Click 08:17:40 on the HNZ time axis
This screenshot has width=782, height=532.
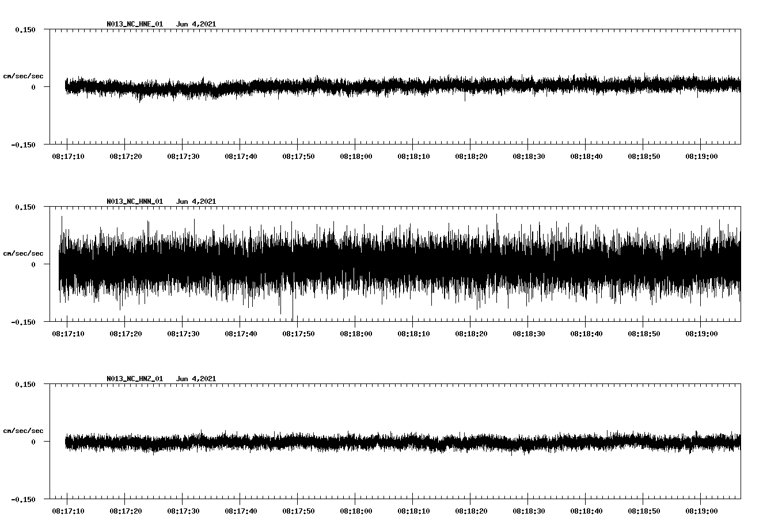pyautogui.click(x=241, y=511)
